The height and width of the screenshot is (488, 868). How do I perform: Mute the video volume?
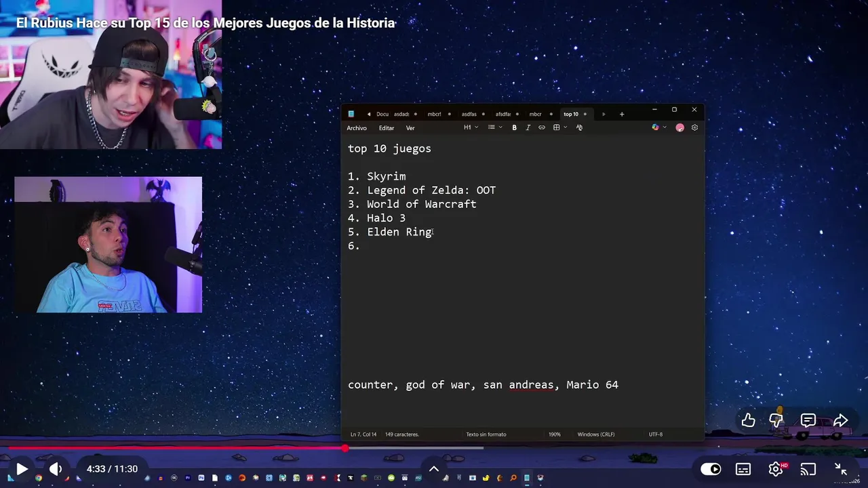tap(56, 469)
